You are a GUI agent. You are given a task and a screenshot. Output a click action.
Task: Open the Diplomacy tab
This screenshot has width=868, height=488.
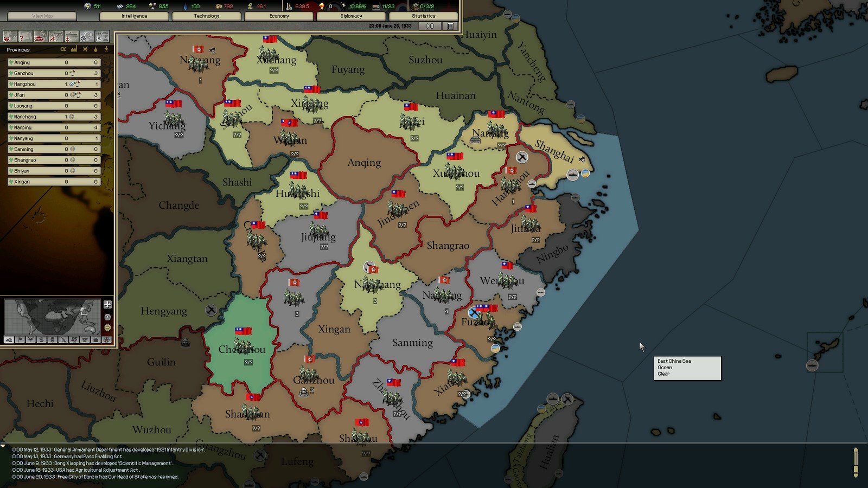351,16
